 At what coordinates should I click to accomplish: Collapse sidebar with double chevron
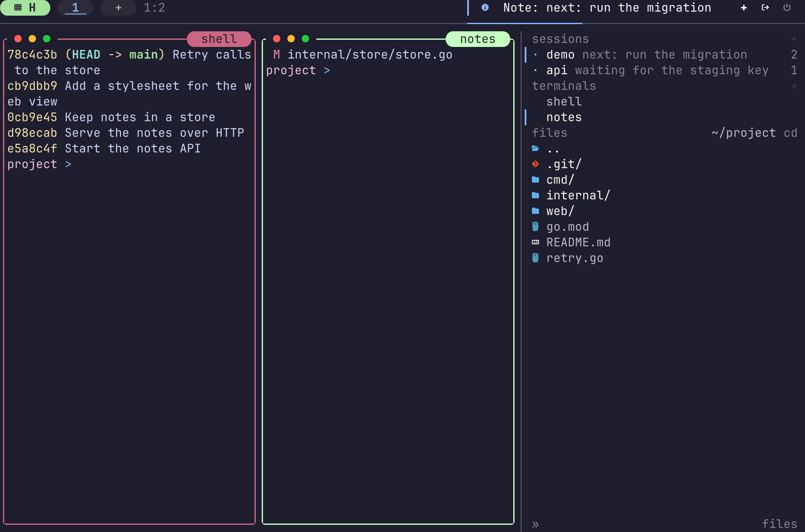(x=535, y=524)
